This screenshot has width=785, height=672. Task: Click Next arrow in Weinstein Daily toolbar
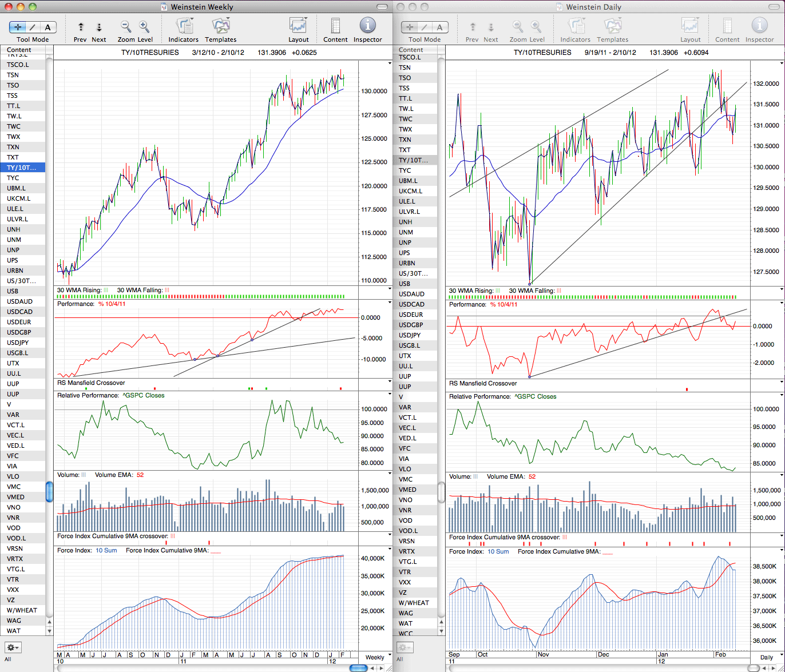click(x=491, y=27)
